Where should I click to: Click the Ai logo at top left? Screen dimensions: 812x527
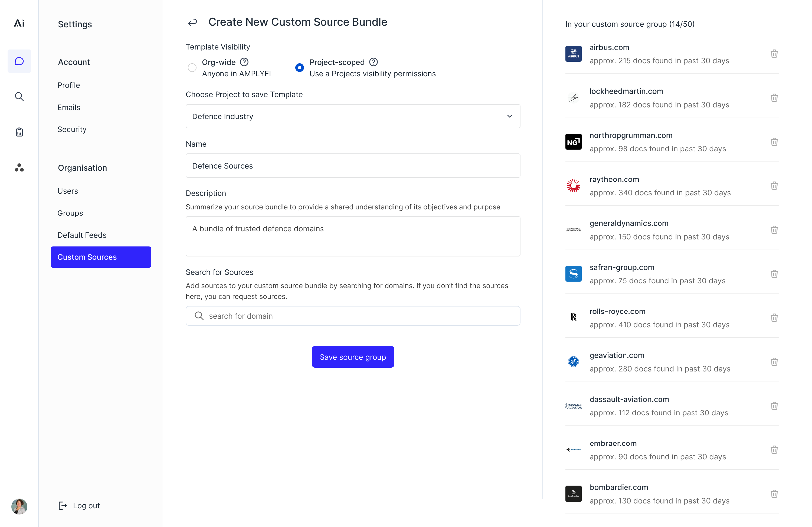tap(19, 23)
